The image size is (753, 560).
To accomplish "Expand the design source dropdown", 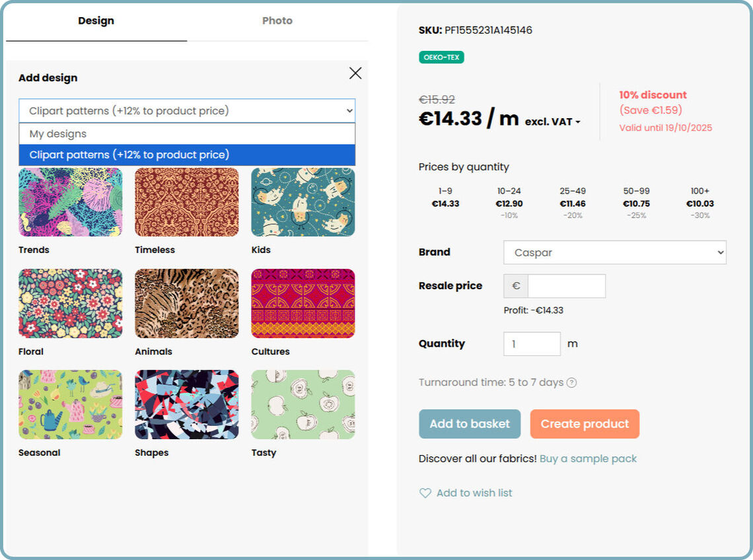I will (x=187, y=111).
